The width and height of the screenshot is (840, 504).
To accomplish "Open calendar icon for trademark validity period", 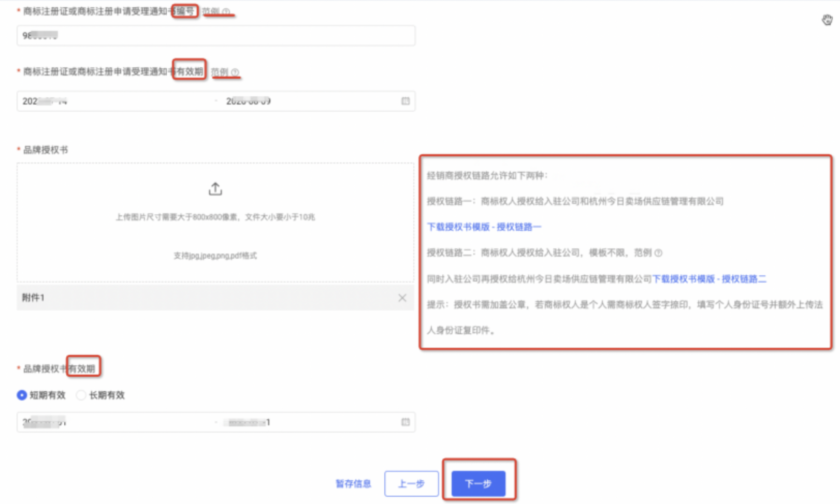I will click(405, 101).
